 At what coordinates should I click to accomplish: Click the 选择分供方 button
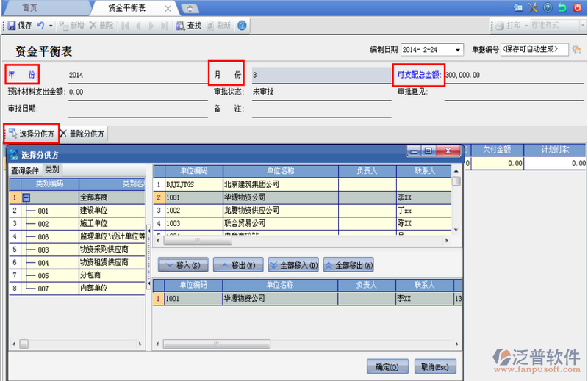(32, 134)
